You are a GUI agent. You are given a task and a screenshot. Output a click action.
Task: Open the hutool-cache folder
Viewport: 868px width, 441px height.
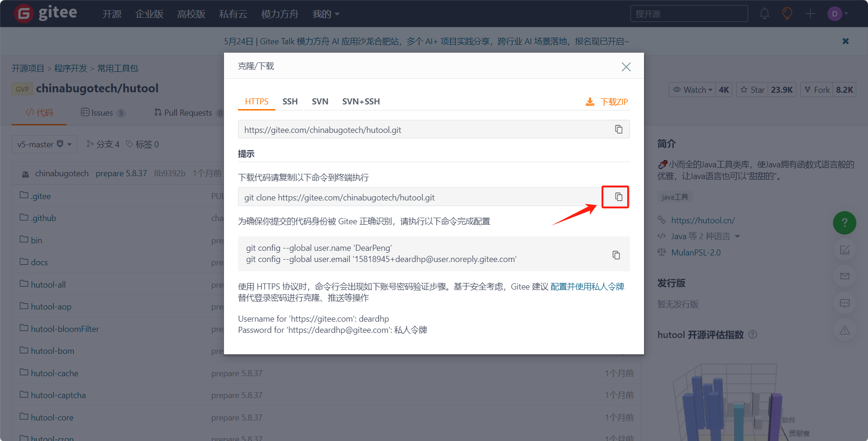pyautogui.click(x=55, y=373)
